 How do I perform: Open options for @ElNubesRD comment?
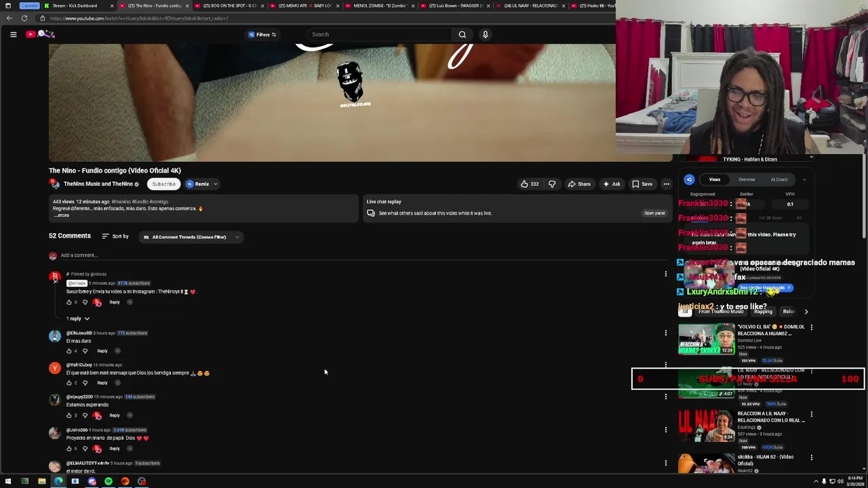pyautogui.click(x=665, y=333)
